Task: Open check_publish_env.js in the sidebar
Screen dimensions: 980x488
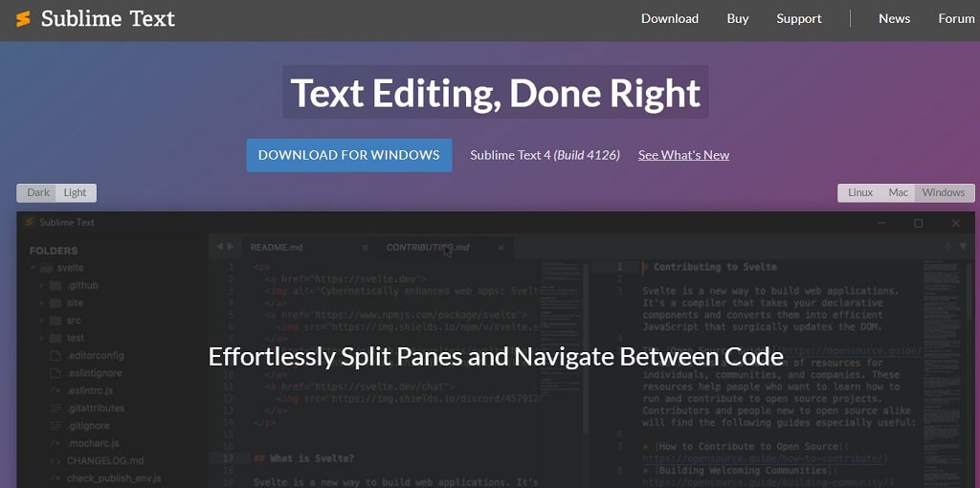Action: click(114, 478)
